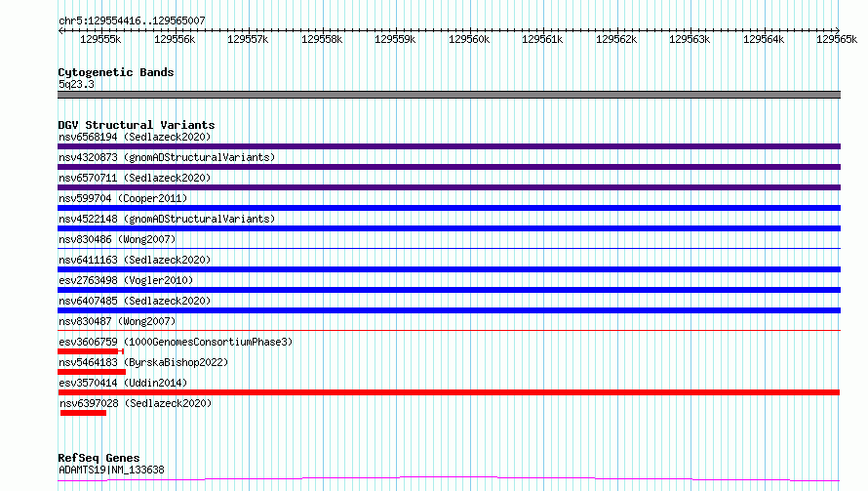
Task: Click the short red bar under esv3606759
Action: coord(91,351)
